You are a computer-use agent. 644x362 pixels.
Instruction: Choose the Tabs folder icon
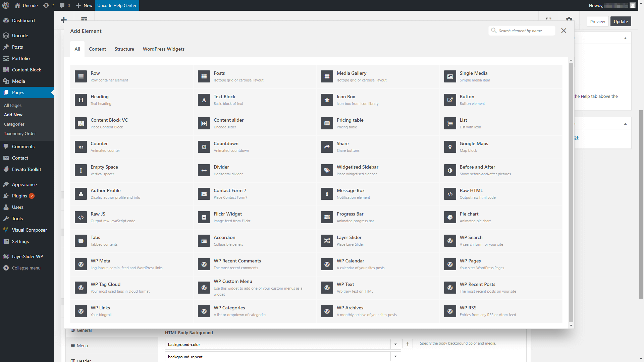tap(81, 241)
